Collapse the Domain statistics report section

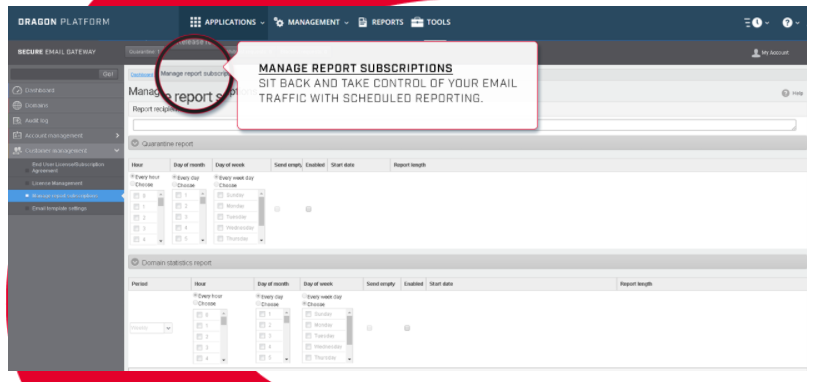(135, 262)
